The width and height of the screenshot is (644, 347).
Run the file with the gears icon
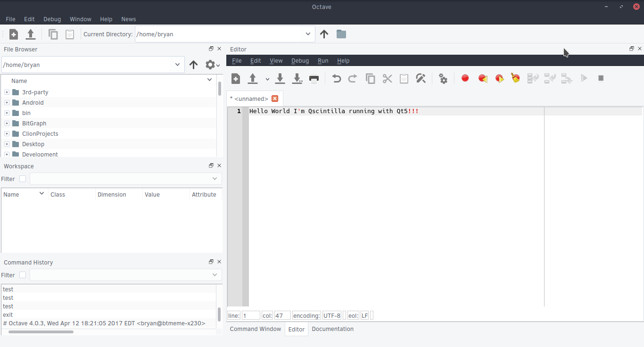[x=443, y=79]
